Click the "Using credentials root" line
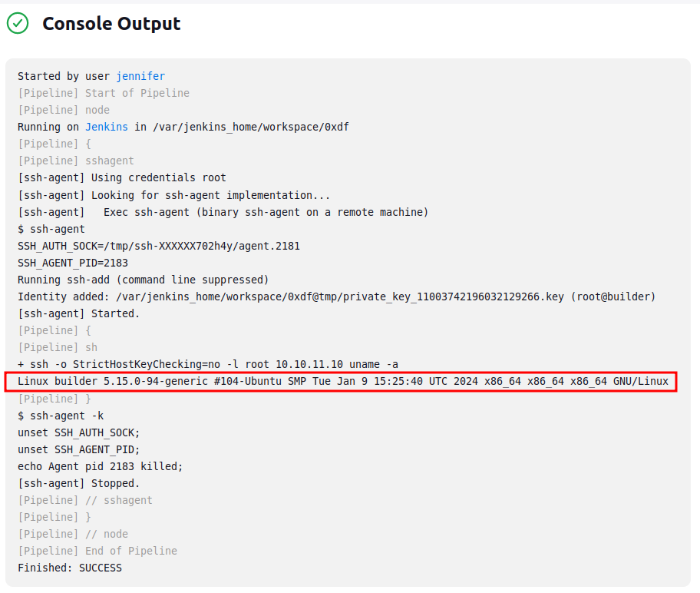This screenshot has height=593, width=700. coord(121,177)
